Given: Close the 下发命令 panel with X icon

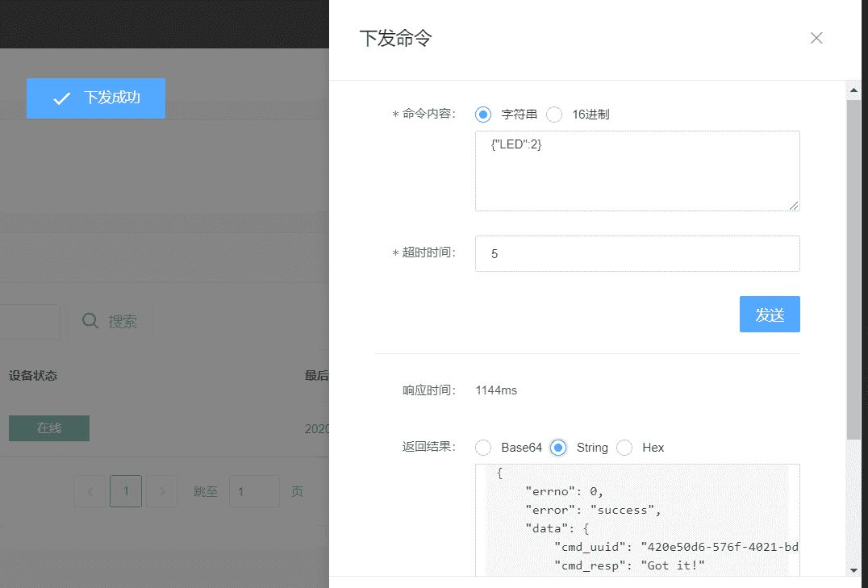Looking at the screenshot, I should point(816,38).
